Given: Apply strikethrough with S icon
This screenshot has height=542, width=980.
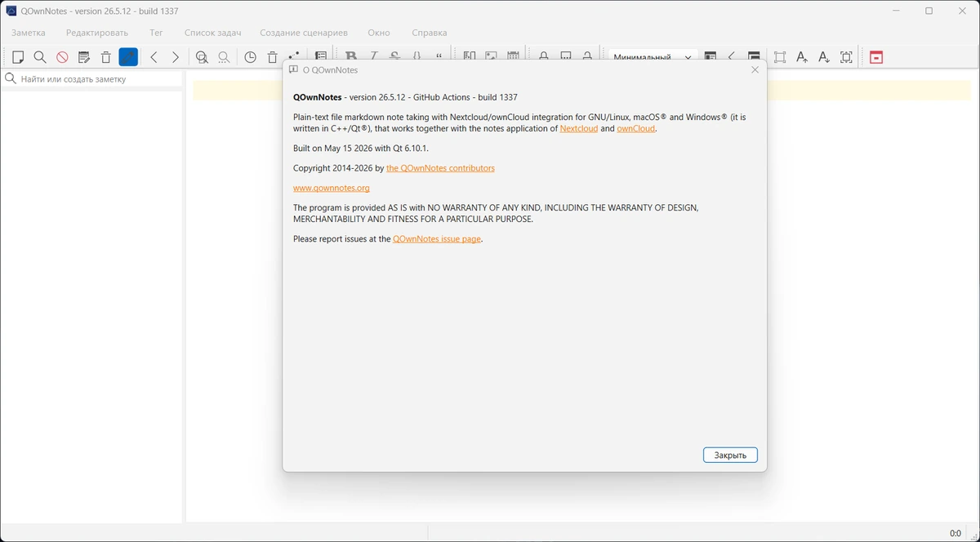Looking at the screenshot, I should tap(395, 57).
